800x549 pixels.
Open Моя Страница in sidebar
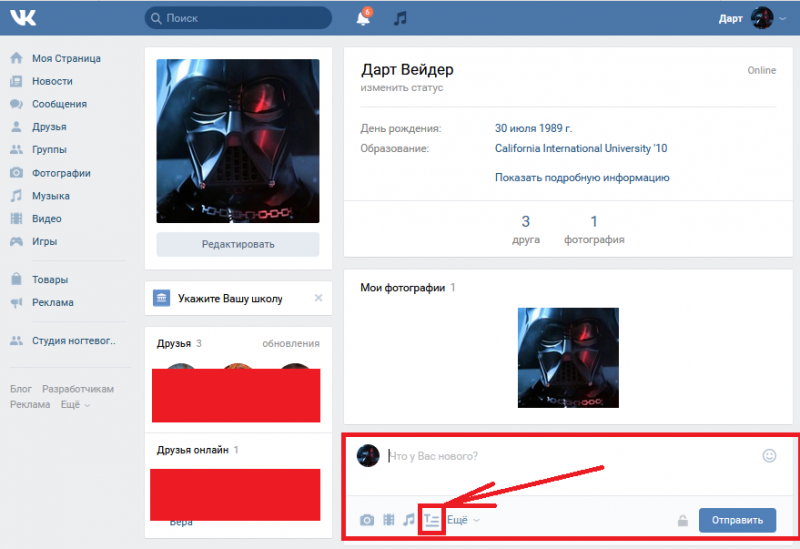[x=66, y=58]
